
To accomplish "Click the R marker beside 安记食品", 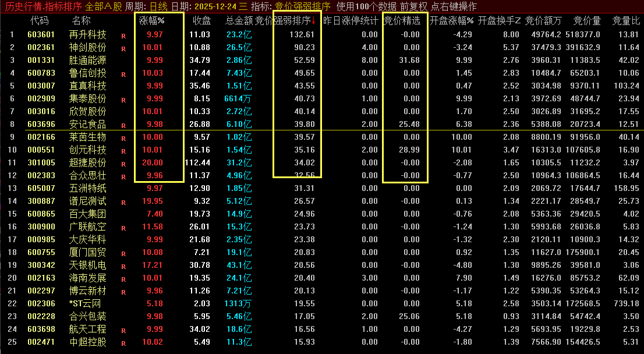I will click(x=123, y=126).
